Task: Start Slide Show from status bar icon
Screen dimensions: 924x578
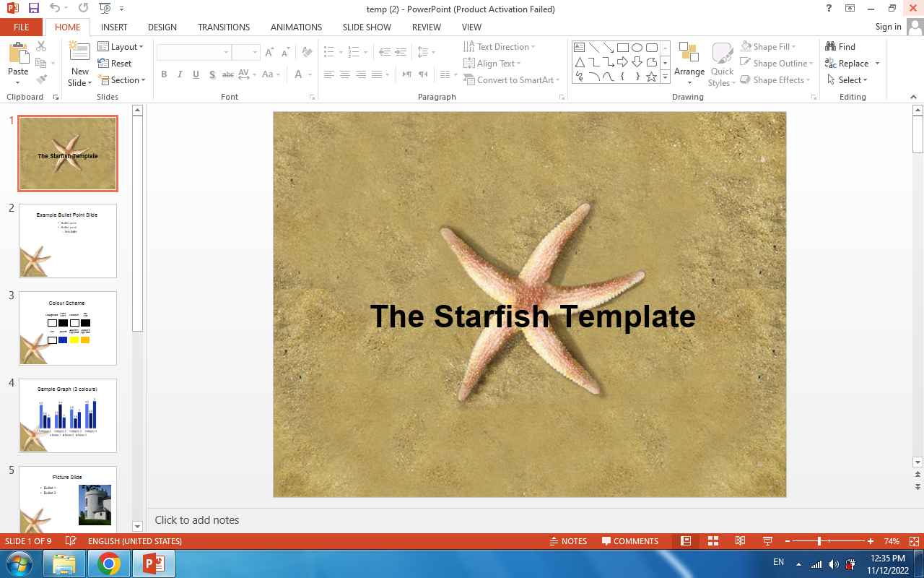Action: tap(767, 541)
